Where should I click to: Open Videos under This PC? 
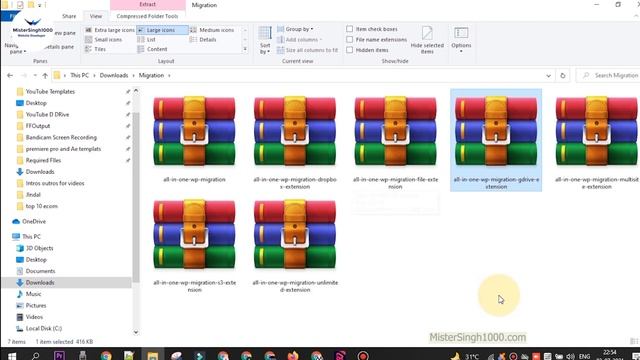34,317
